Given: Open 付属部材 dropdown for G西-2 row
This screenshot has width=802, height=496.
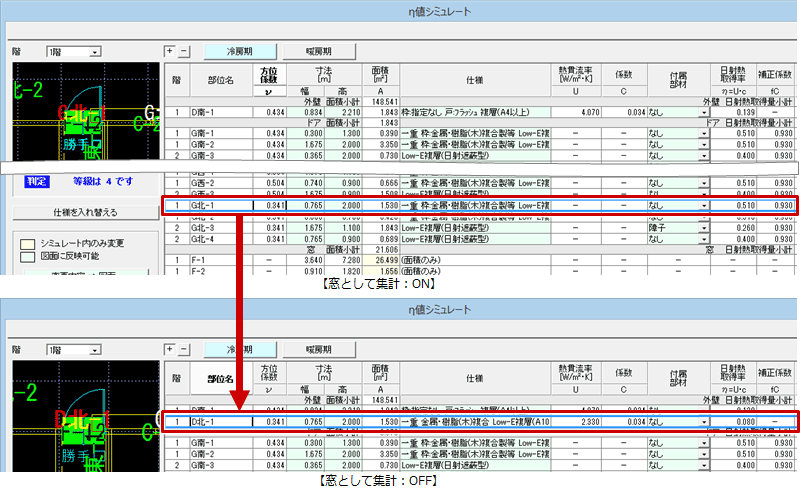Looking at the screenshot, I should pyautogui.click(x=704, y=183).
